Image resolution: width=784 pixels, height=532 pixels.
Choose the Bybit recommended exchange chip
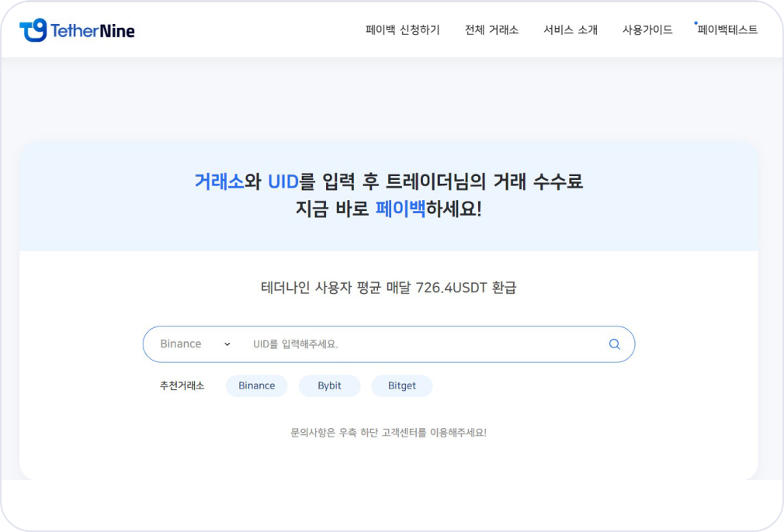pos(329,385)
